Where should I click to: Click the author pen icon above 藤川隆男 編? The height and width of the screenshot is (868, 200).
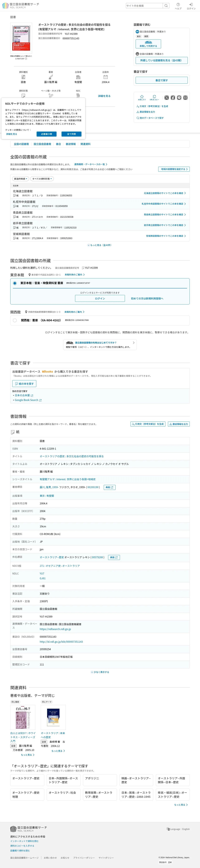[x=51, y=77]
